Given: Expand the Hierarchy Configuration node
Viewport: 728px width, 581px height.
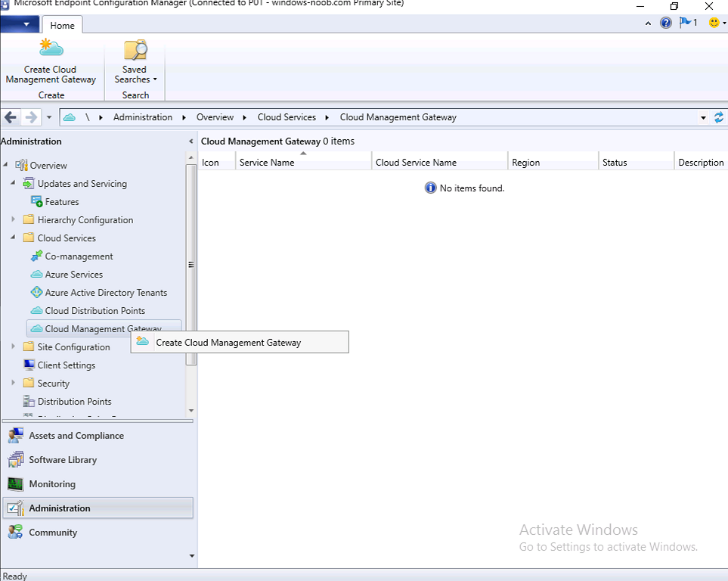Looking at the screenshot, I should coord(13,219).
